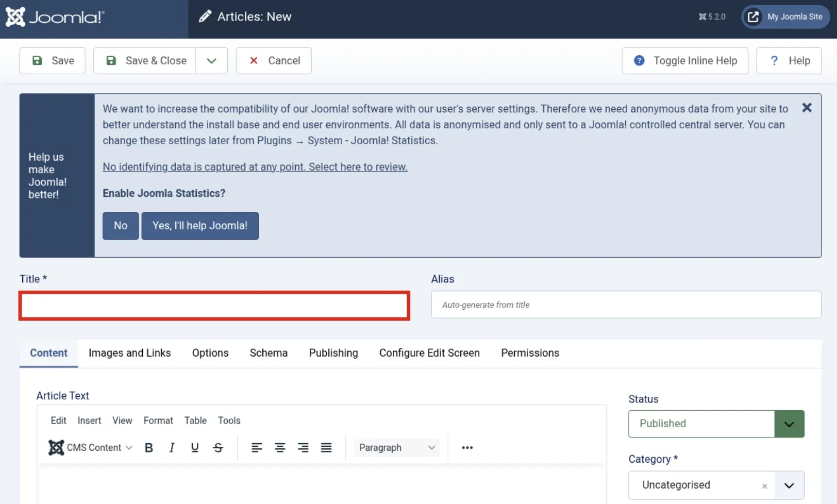Open Configure Edit Screen tab
Viewport: 837px width, 504px height.
click(429, 353)
